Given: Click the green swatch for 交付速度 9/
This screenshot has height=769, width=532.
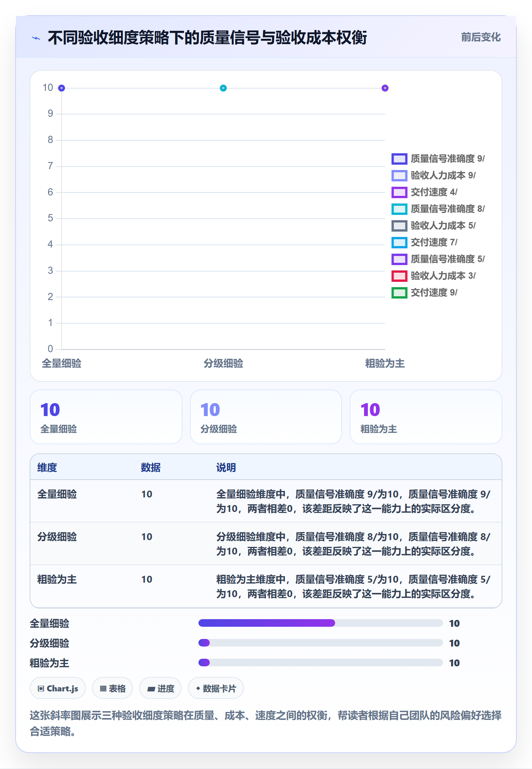Looking at the screenshot, I should [x=399, y=292].
